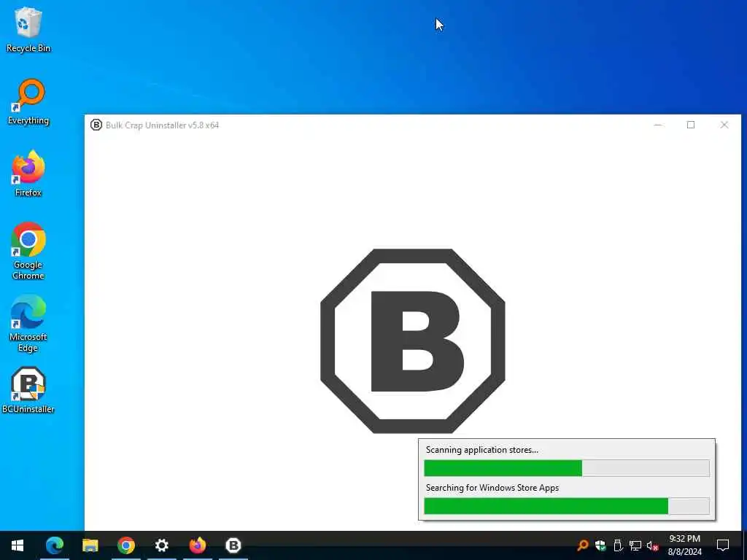The width and height of the screenshot is (747, 560).
Task: Open the network status tray icon
Action: click(x=635, y=545)
